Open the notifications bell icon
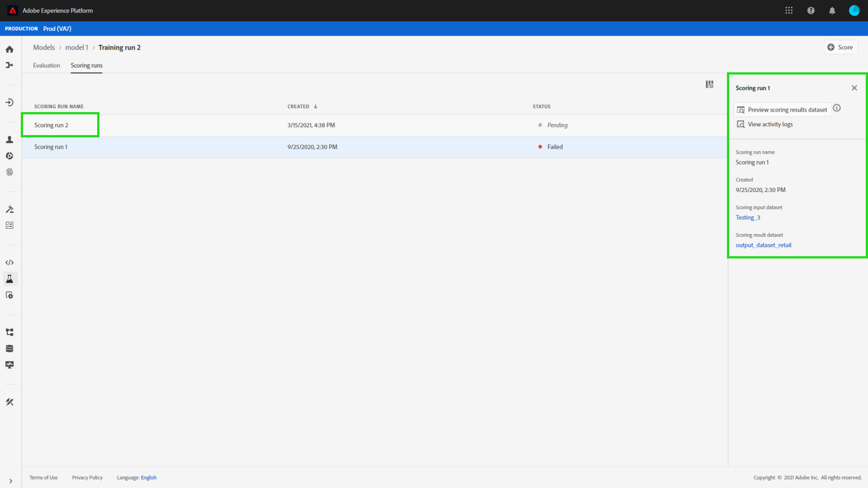 (832, 10)
